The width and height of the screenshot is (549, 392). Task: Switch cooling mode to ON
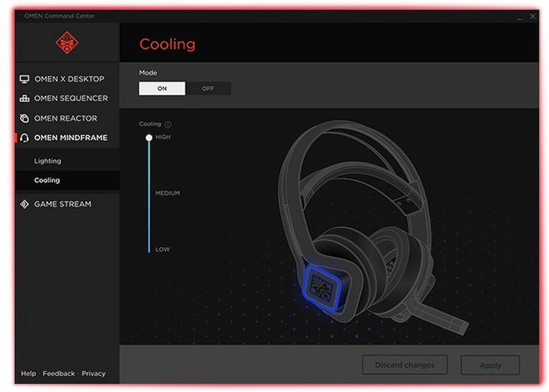(162, 89)
